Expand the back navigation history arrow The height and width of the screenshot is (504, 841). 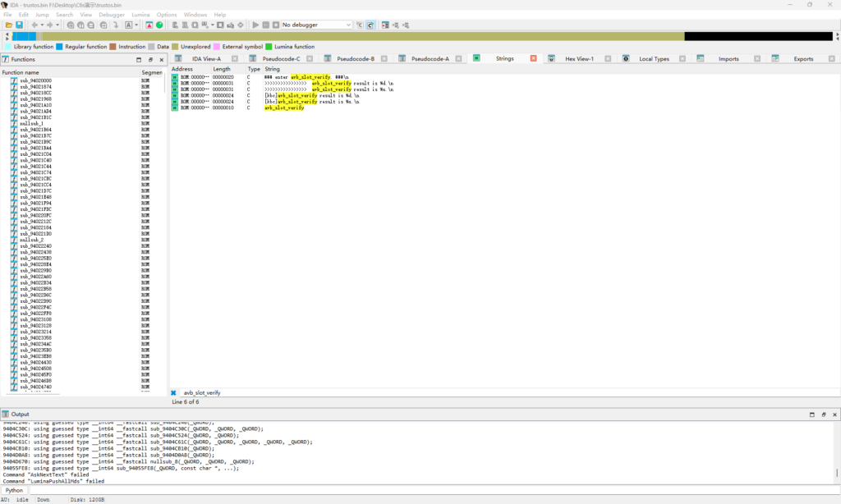click(x=41, y=25)
